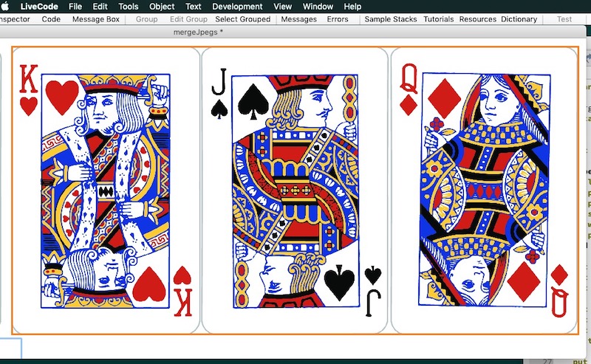
Task: Open the Dictionary
Action: (x=519, y=19)
